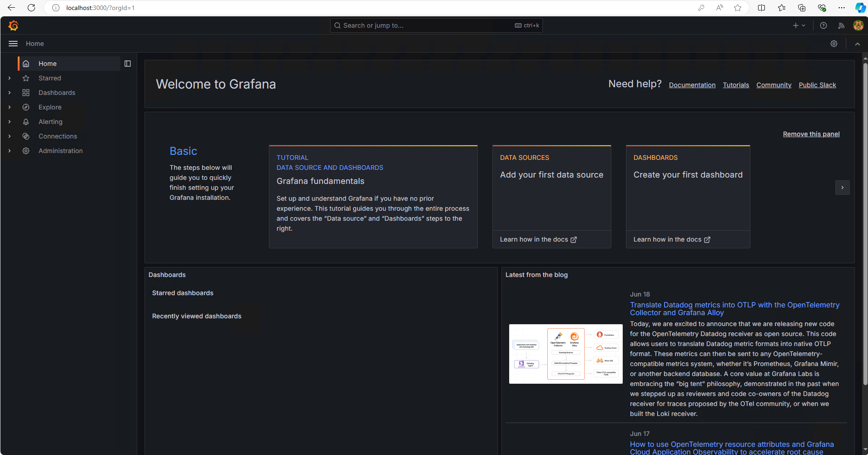Refresh the browser page

tap(31, 8)
